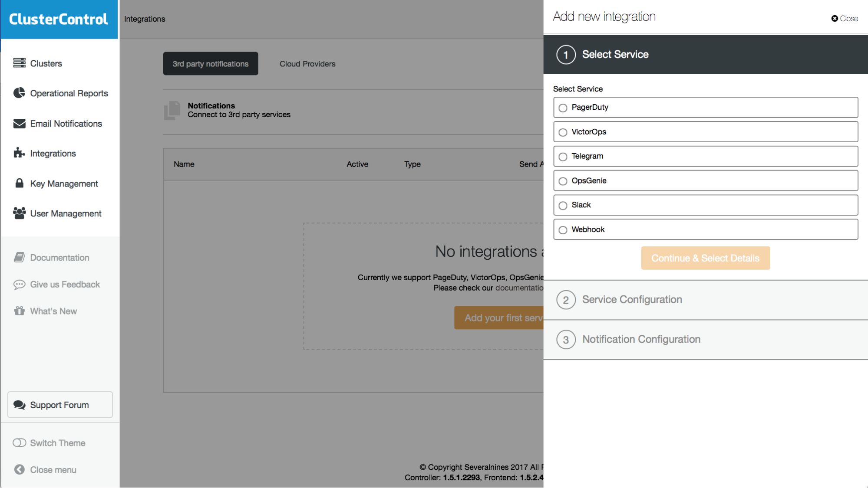Click the Notifications documents icon
The width and height of the screenshot is (868, 488).
click(x=172, y=110)
